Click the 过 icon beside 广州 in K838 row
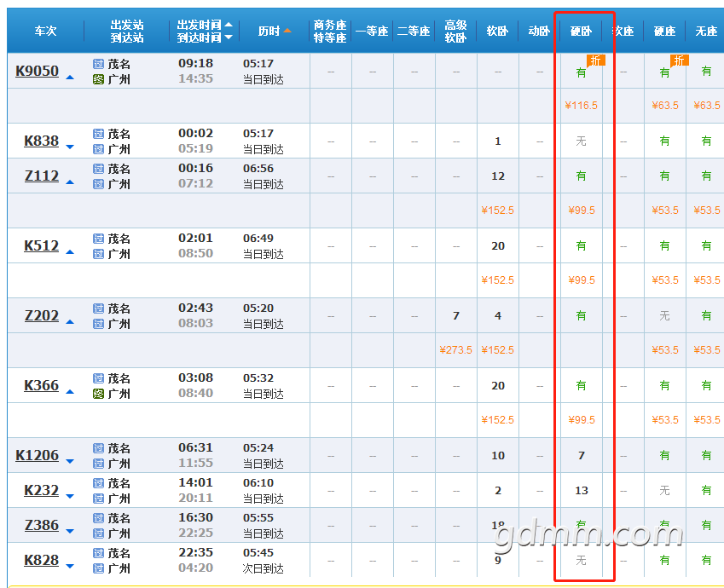The image size is (724, 588). click(98, 149)
